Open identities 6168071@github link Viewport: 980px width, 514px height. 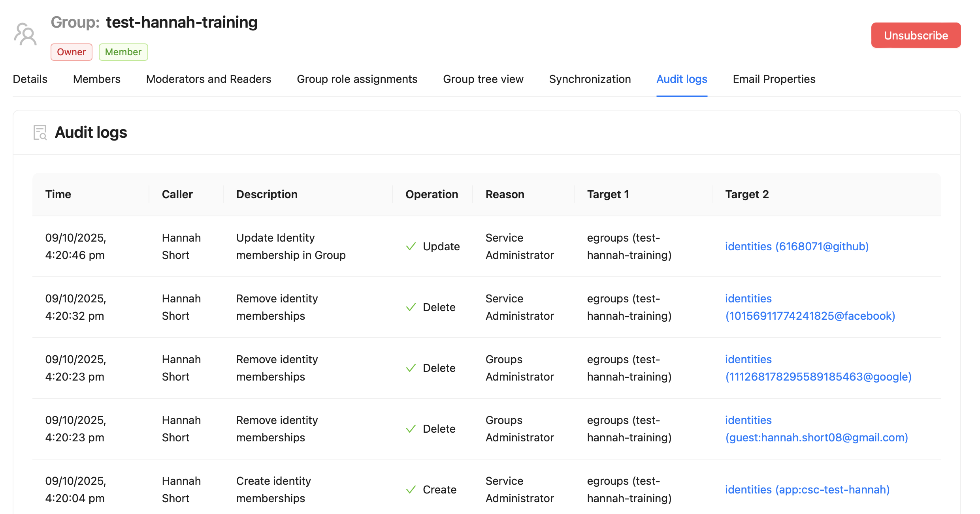point(797,246)
